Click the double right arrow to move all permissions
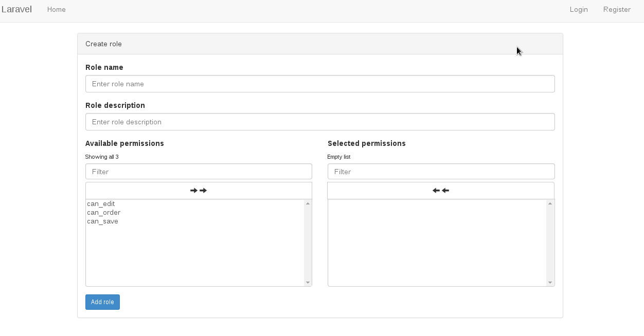The image size is (644, 336). 203,190
